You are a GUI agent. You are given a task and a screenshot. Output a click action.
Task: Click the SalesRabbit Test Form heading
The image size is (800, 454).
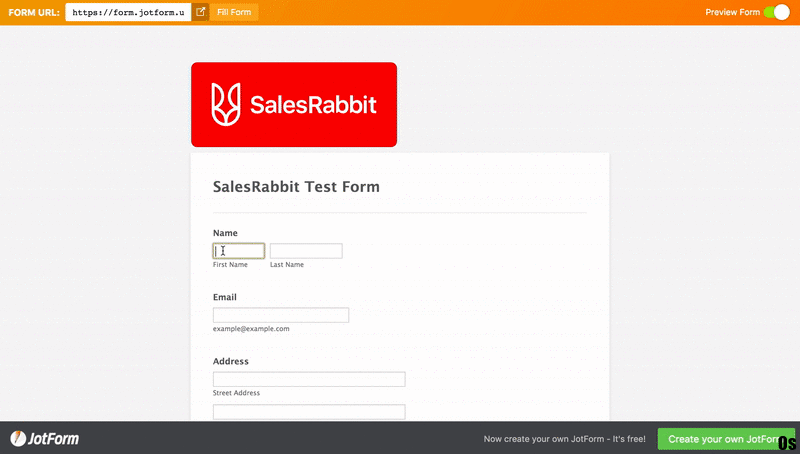point(296,187)
